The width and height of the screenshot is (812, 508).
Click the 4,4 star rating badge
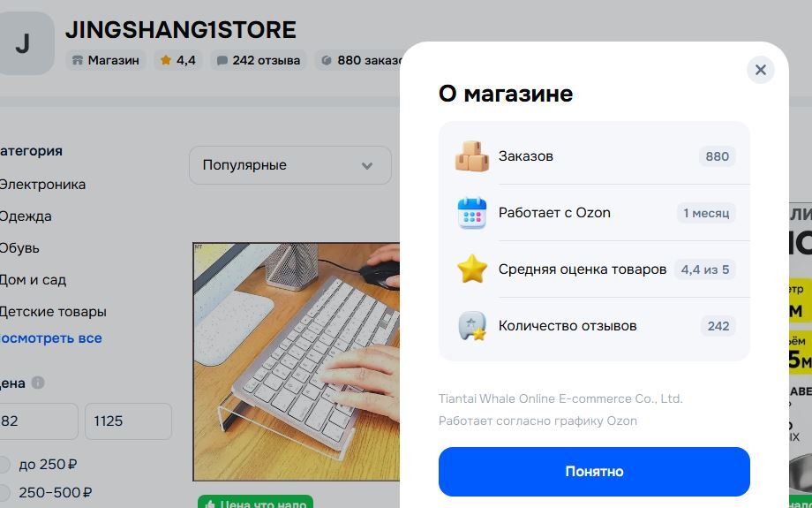pyautogui.click(x=178, y=60)
